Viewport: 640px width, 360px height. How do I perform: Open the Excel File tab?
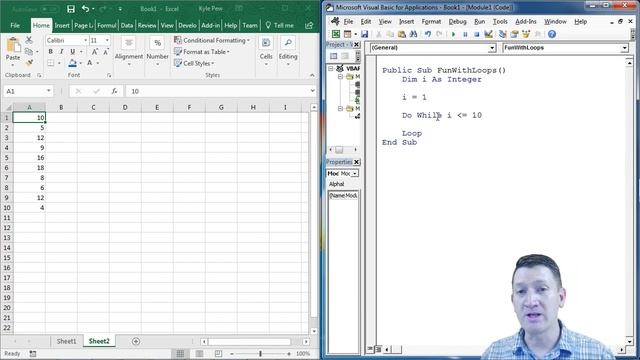tap(15, 25)
